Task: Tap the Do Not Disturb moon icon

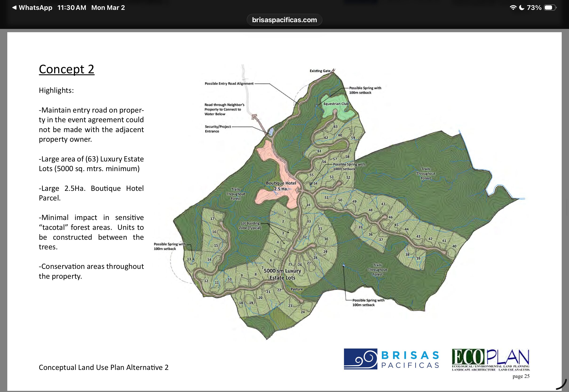Action: [522, 8]
